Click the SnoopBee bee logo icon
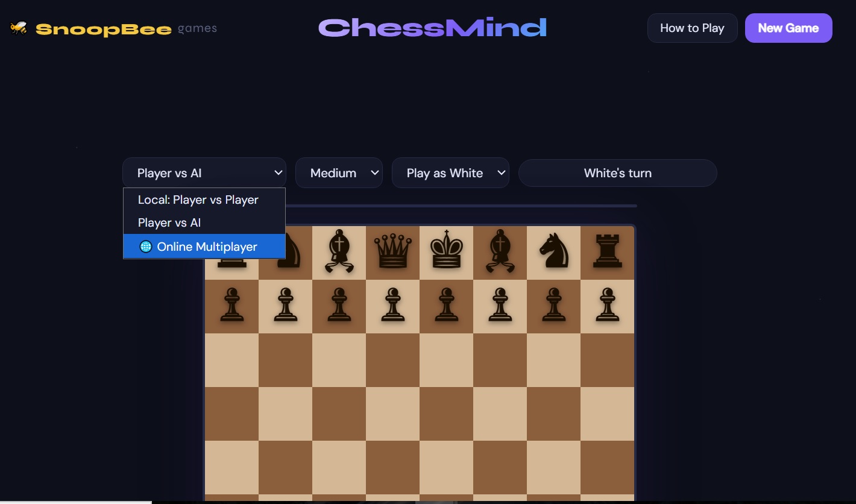 (19, 28)
